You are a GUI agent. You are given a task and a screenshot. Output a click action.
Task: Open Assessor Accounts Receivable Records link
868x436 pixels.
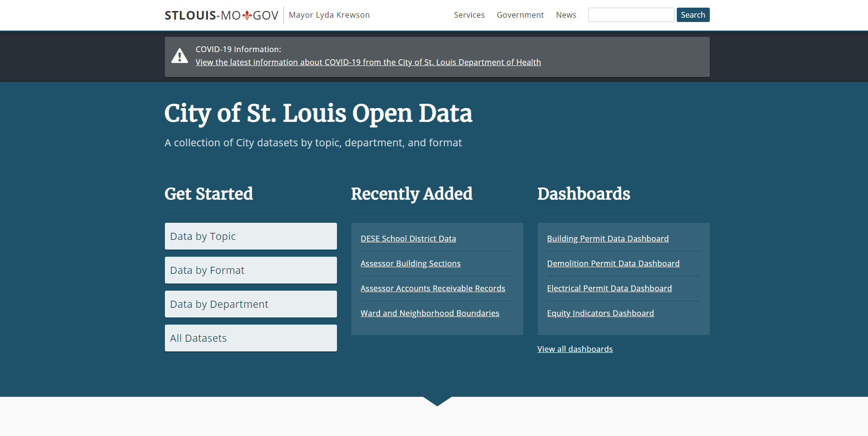click(433, 288)
